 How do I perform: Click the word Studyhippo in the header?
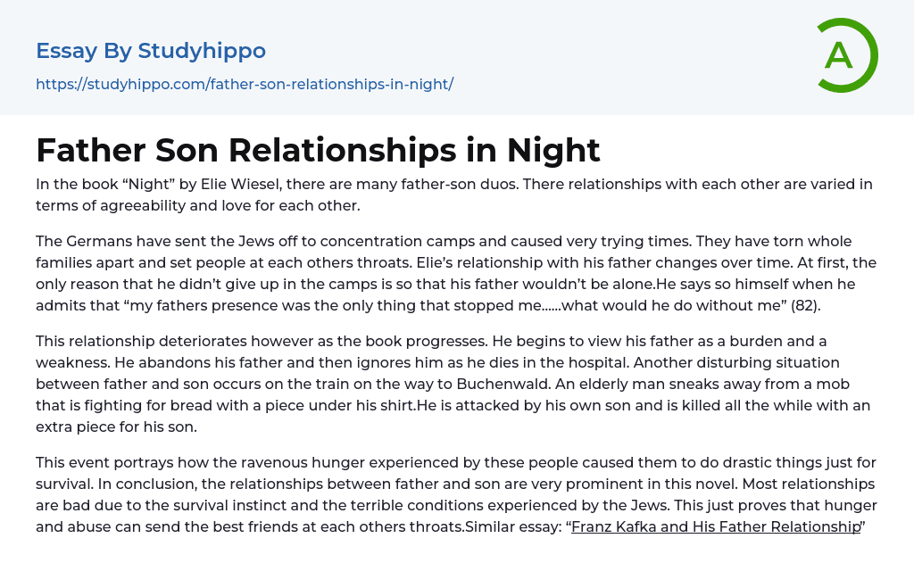tap(202, 51)
